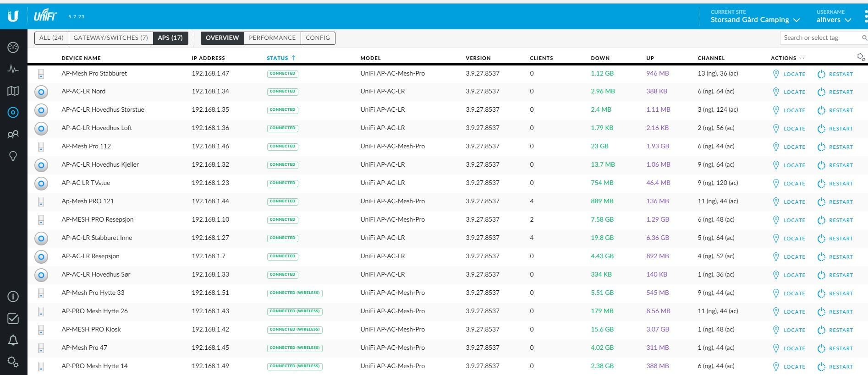Screen dimensions: 868x375
Task: Locate AP-Mesh Pro 112
Action: (x=789, y=147)
